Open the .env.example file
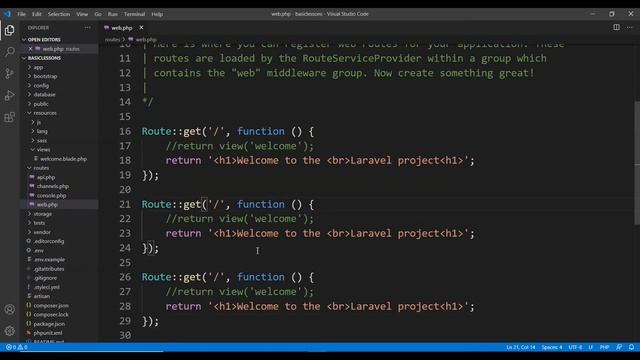640x360 pixels. click(x=49, y=260)
